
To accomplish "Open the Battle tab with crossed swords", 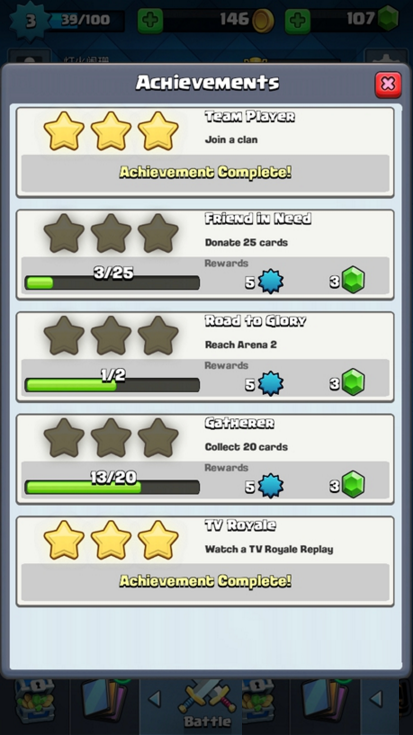I will point(207,706).
